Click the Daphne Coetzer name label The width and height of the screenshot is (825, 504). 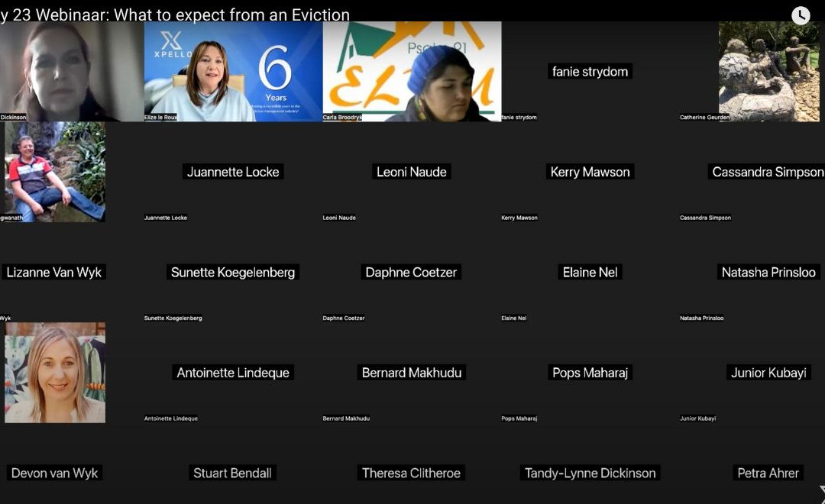(412, 273)
